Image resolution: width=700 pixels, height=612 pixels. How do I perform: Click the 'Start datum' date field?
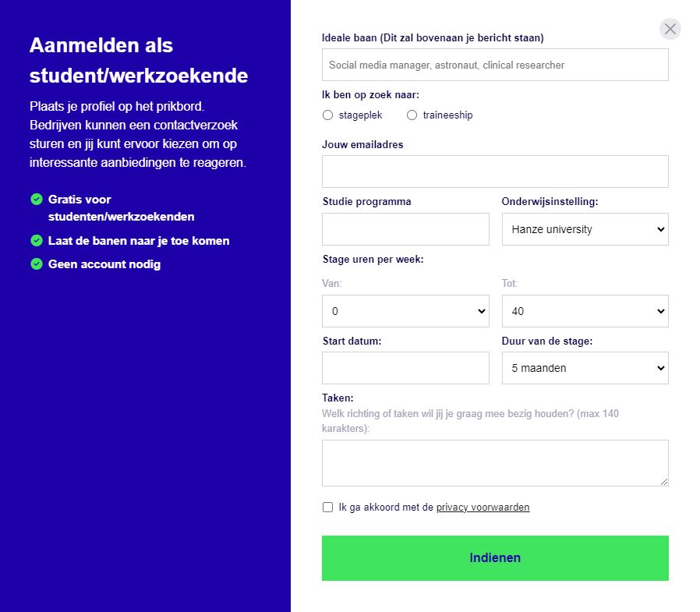pos(405,368)
